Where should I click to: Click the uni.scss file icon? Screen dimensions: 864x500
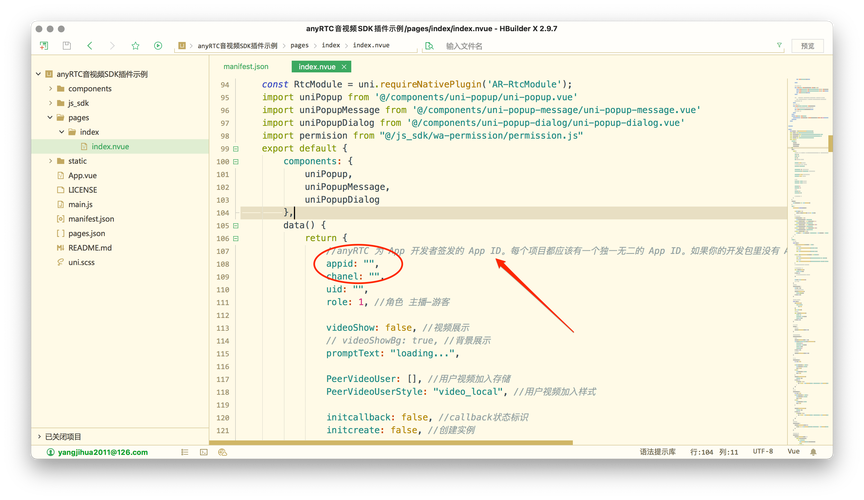click(x=61, y=262)
